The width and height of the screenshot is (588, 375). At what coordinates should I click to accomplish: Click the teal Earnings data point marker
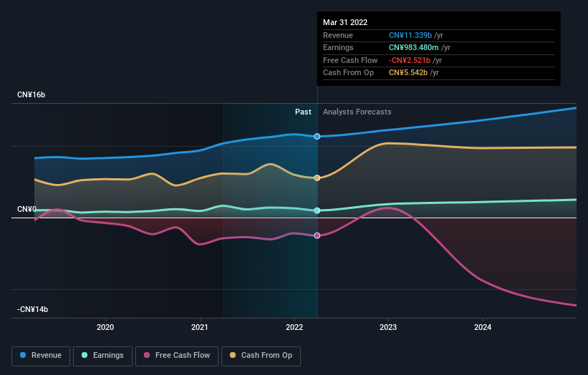(x=317, y=210)
